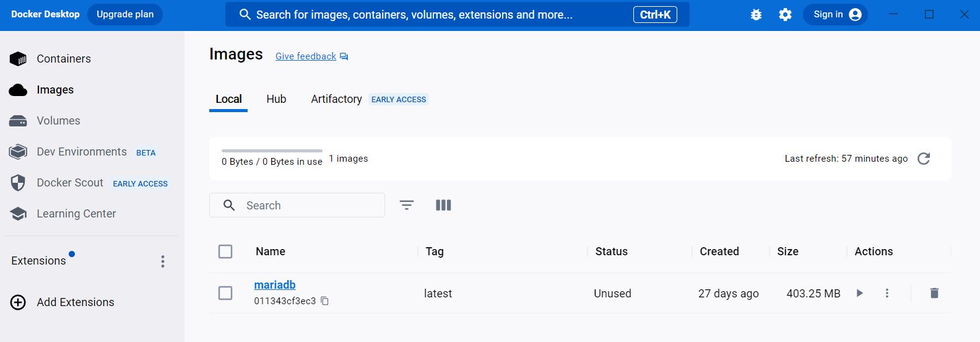Run the mariadb image

(859, 293)
